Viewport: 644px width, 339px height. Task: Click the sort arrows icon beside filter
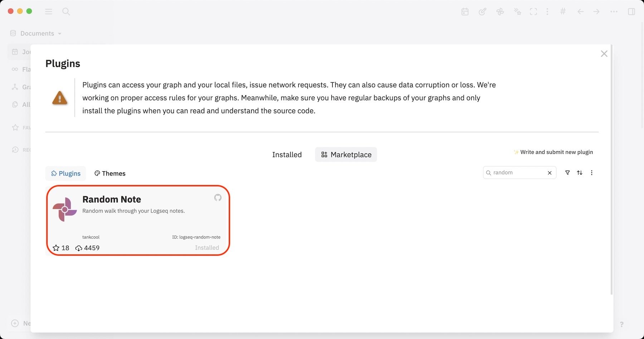(x=580, y=173)
